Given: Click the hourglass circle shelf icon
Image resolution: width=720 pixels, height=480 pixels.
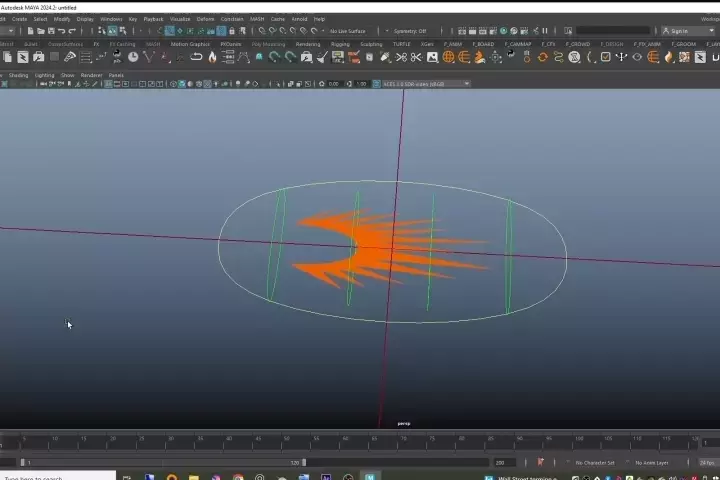Looking at the screenshot, I should [574, 57].
